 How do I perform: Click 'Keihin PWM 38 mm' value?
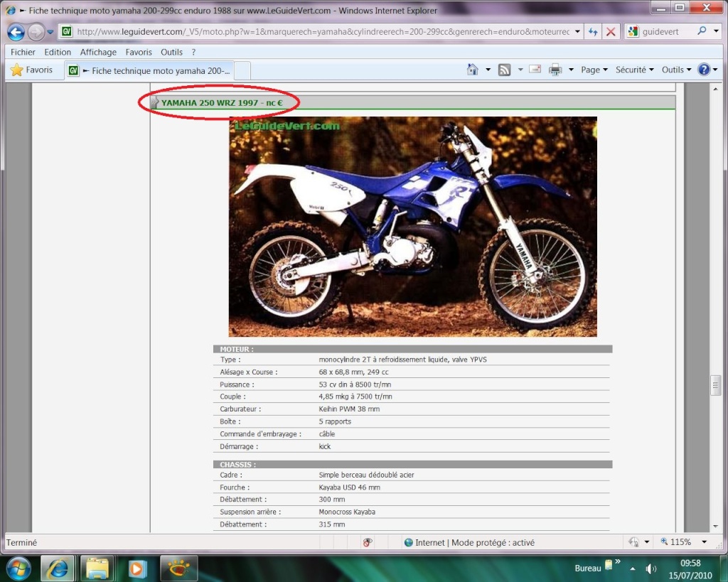coord(349,409)
